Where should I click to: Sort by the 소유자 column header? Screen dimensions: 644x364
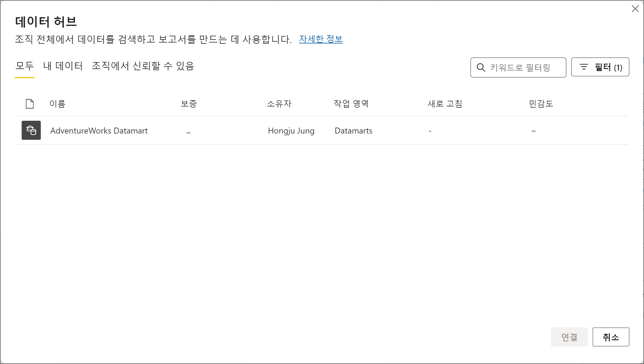pyautogui.click(x=279, y=104)
